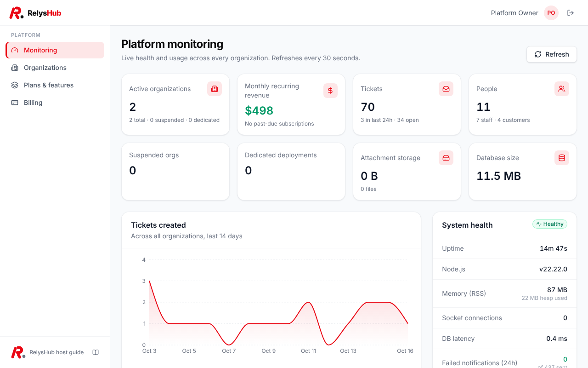Click the Node.js version v22.22.0
Image resolution: width=588 pixels, height=368 pixels.
tap(553, 269)
